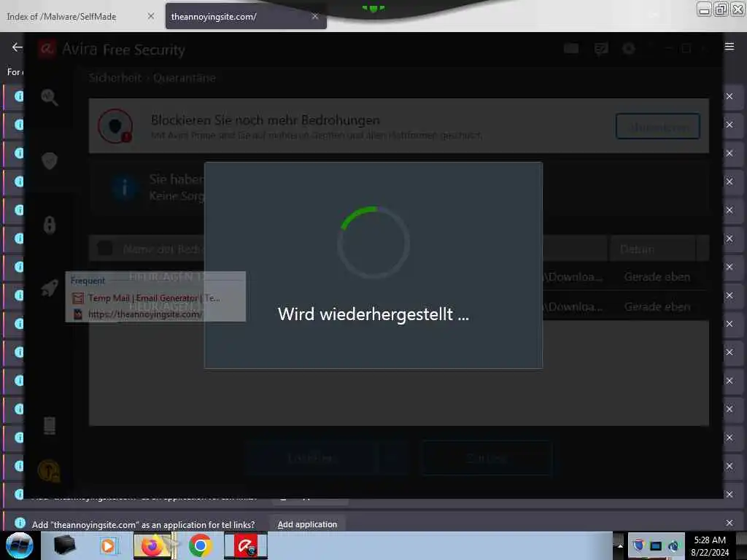Viewport: 747px width, 560px height.
Task: Open Avira's Status sidebar icon with magnifier
Action: [x=49, y=97]
